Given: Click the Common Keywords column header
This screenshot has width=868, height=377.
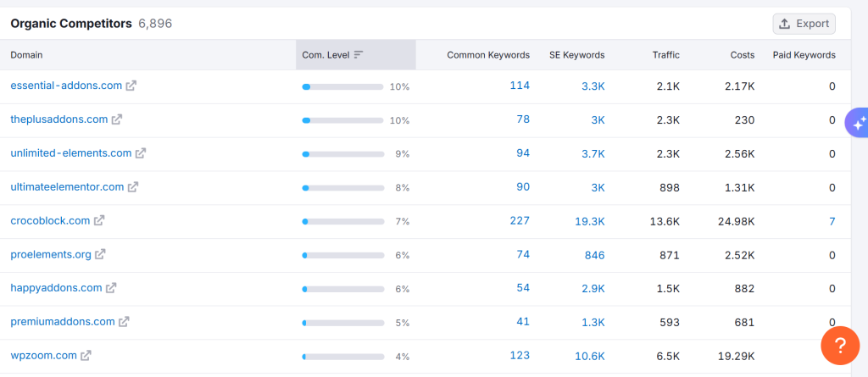Looking at the screenshot, I should tap(488, 55).
